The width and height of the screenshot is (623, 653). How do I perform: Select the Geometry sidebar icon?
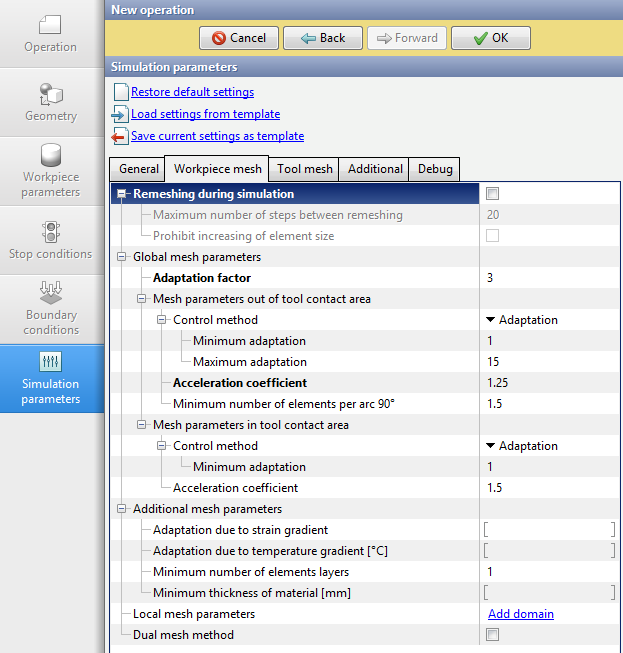[x=51, y=102]
